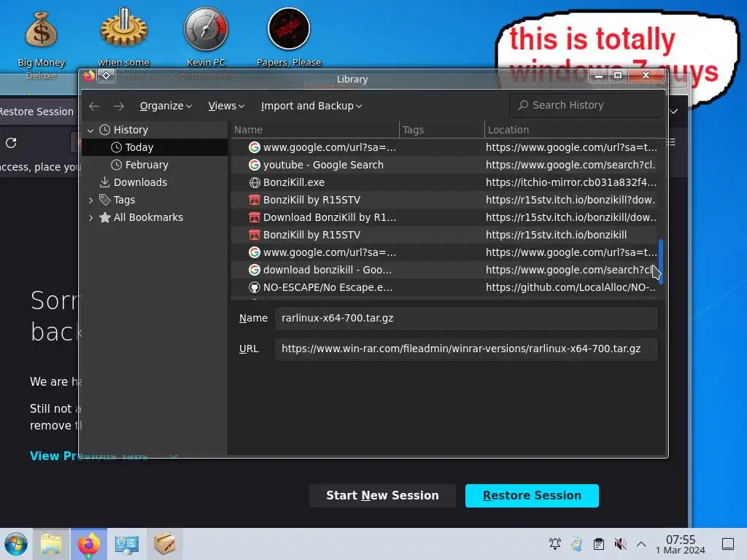This screenshot has height=560, width=747.
Task: Click the notifications bell tray icon
Action: 555,544
